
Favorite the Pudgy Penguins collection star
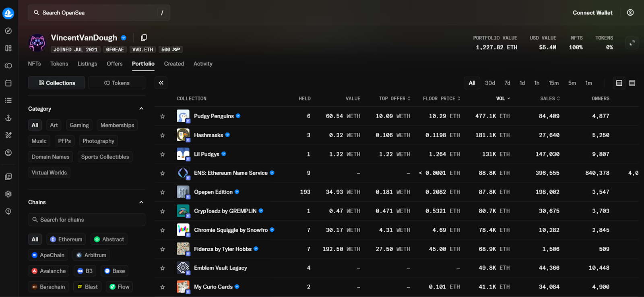163,116
